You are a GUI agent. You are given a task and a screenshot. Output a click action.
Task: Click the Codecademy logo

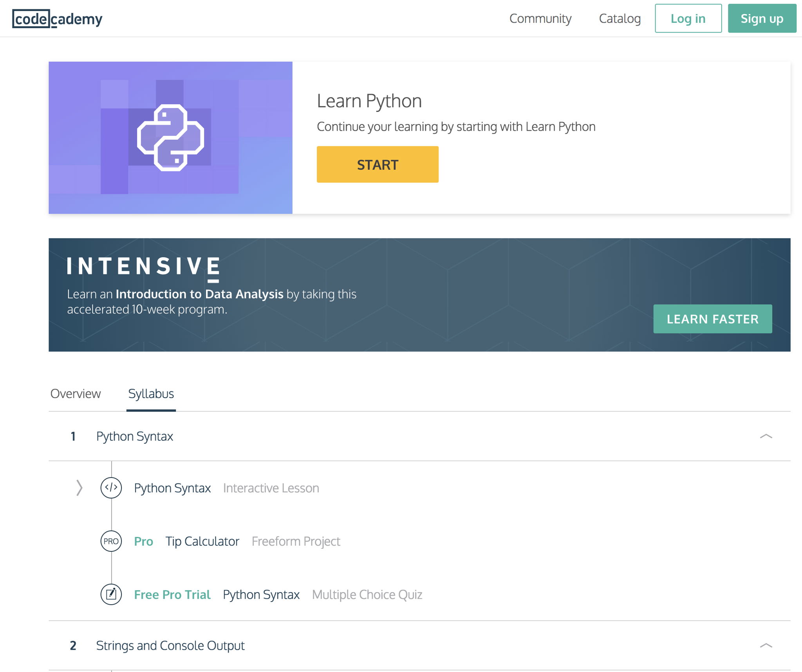coord(57,18)
